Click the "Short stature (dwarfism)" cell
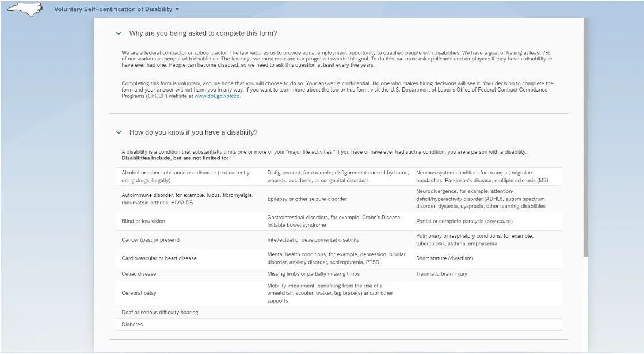The image size is (644, 354). [444, 258]
